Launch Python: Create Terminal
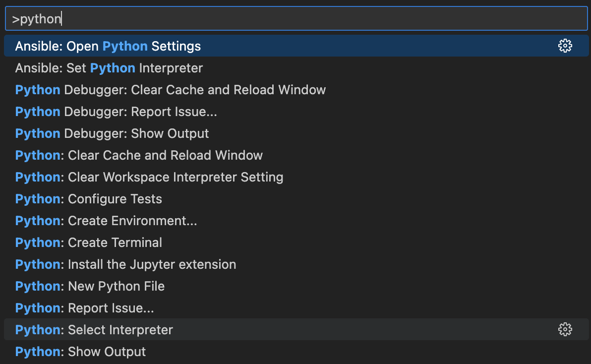 (x=89, y=243)
